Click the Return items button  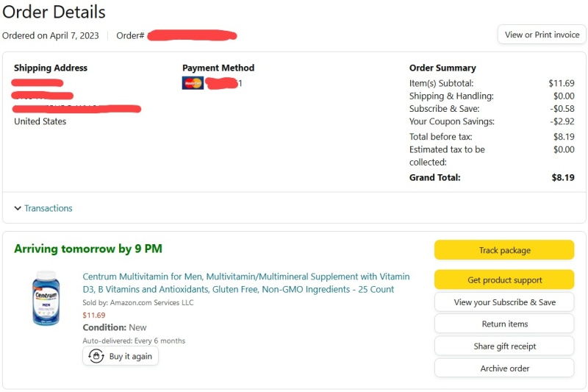click(x=504, y=324)
